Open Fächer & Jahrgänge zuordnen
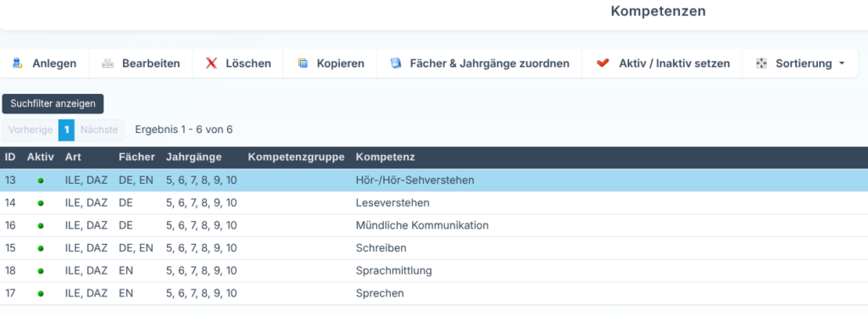 point(489,63)
